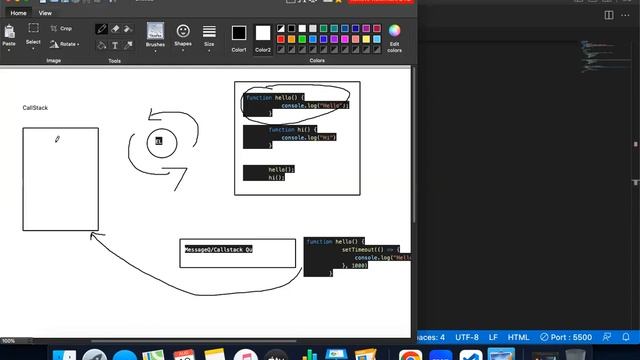The width and height of the screenshot is (640, 360).
Task: Select the Pencil tool
Action: coord(101,29)
